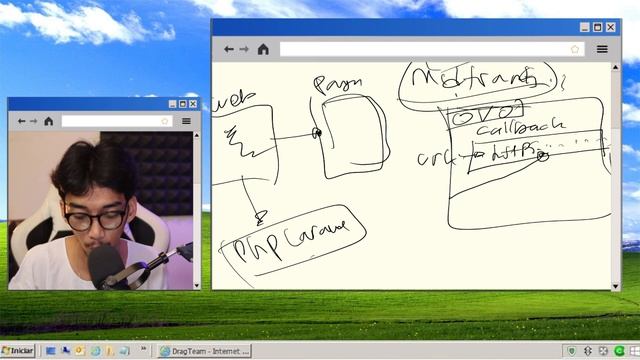Go forward in the webcam window
This screenshot has width=640, height=360.
[x=33, y=121]
